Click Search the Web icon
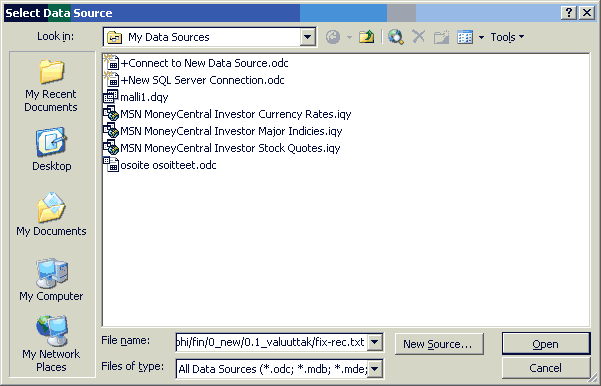601x386 pixels. (x=396, y=37)
